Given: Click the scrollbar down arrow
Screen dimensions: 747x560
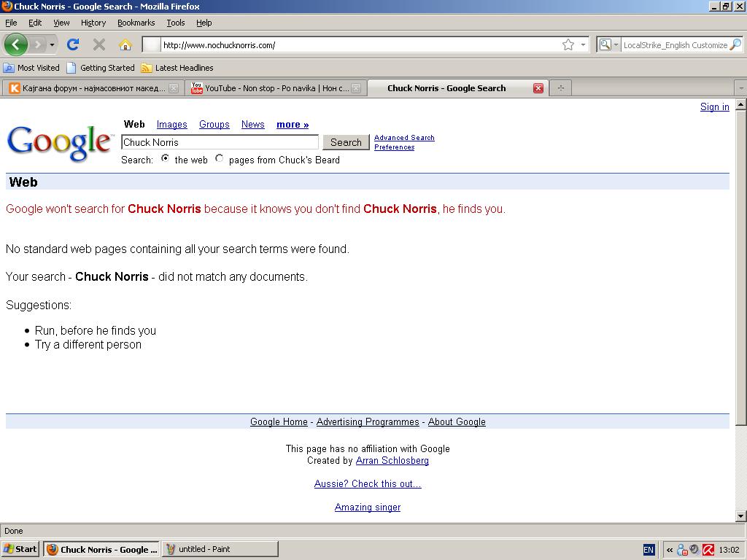Looking at the screenshot, I should point(741,516).
